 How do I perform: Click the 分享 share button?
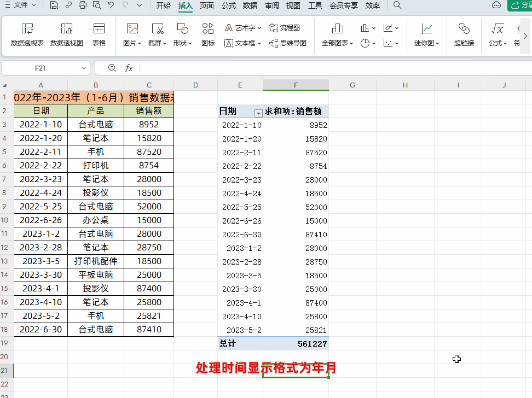point(520,5)
